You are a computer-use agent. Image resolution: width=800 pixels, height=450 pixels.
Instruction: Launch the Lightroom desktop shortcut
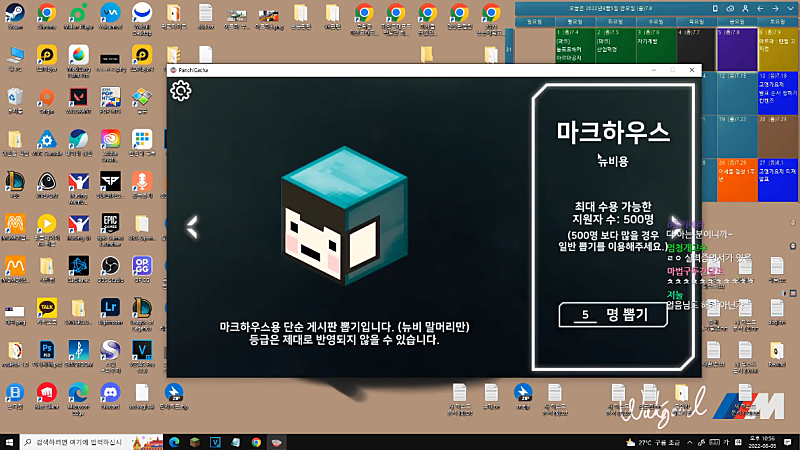click(x=110, y=312)
